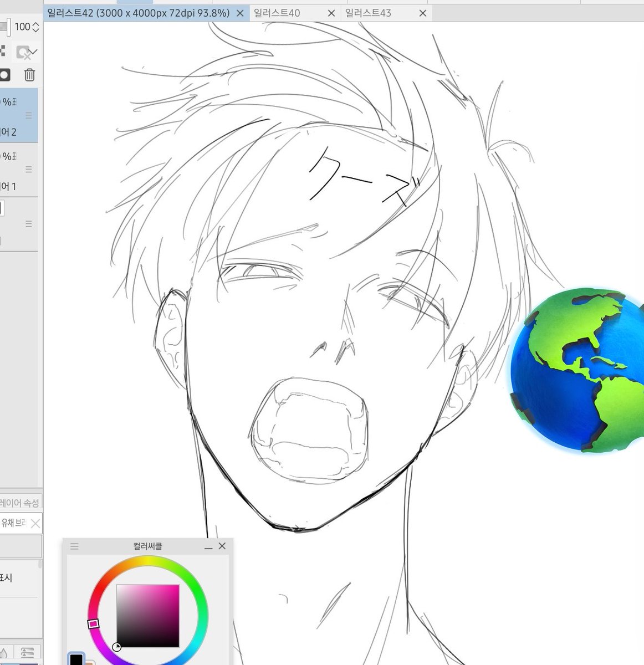Click the magenta hue marker on the wheel
The width and height of the screenshot is (644, 665).
pyautogui.click(x=93, y=624)
